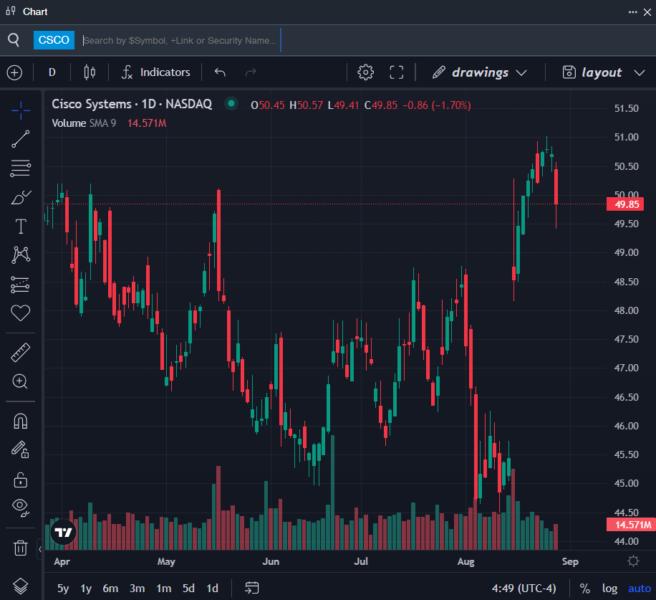The image size is (656, 600).
Task: Click the trash remove drawings icon
Action: pyautogui.click(x=20, y=548)
